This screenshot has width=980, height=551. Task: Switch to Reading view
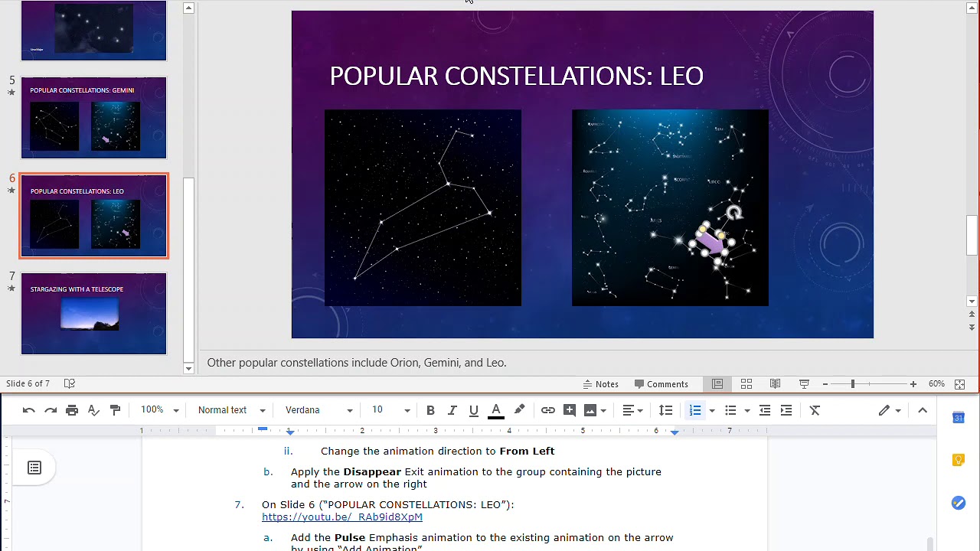[775, 384]
